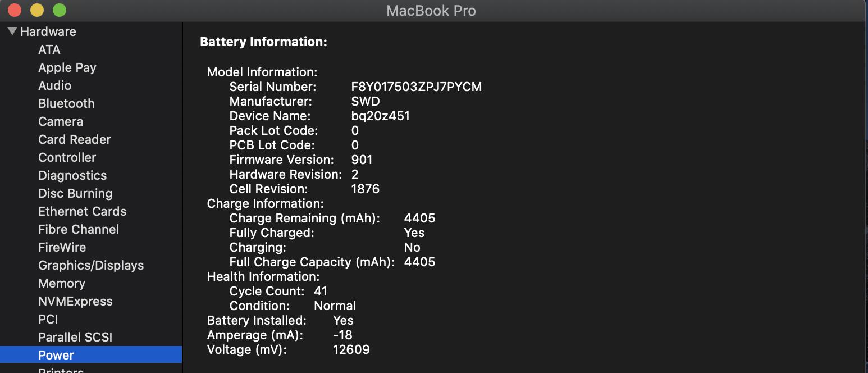The width and height of the screenshot is (868, 373).
Task: Open the Card Reader section
Action: (74, 139)
